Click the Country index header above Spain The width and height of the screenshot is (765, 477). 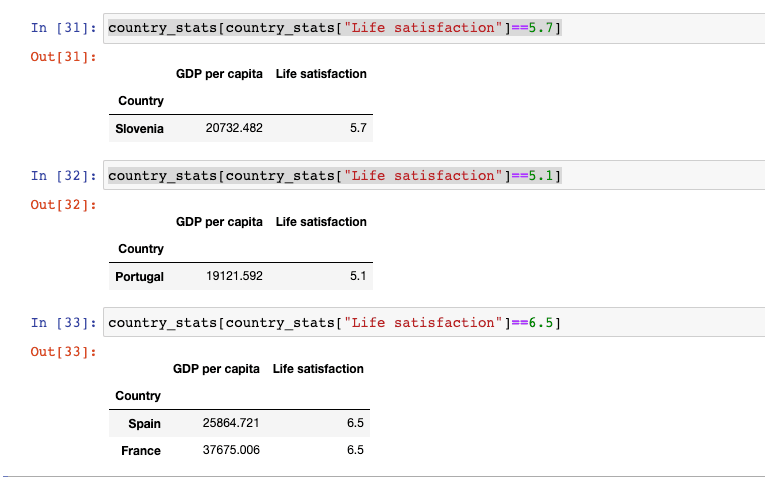tap(138, 396)
